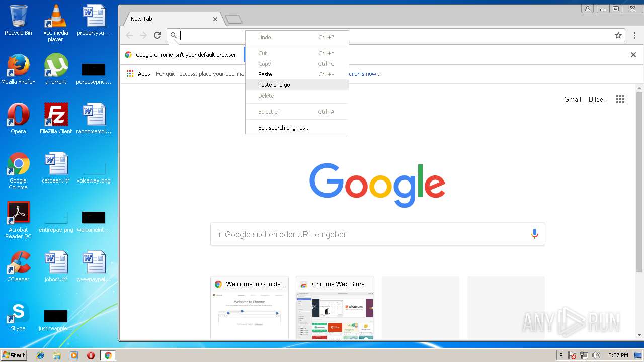This screenshot has height=362, width=644.
Task: Click the taskbar clock showing 2:57 PM
Action: [618, 355]
